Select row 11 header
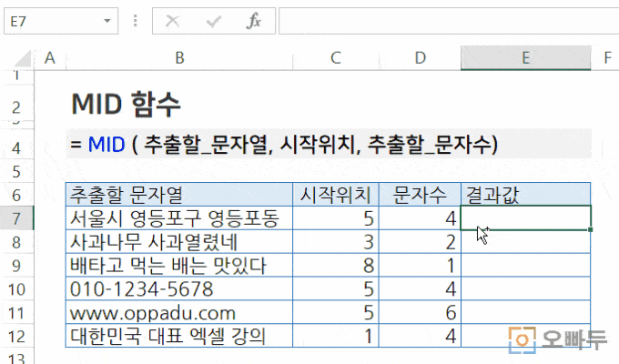 pos(16,313)
